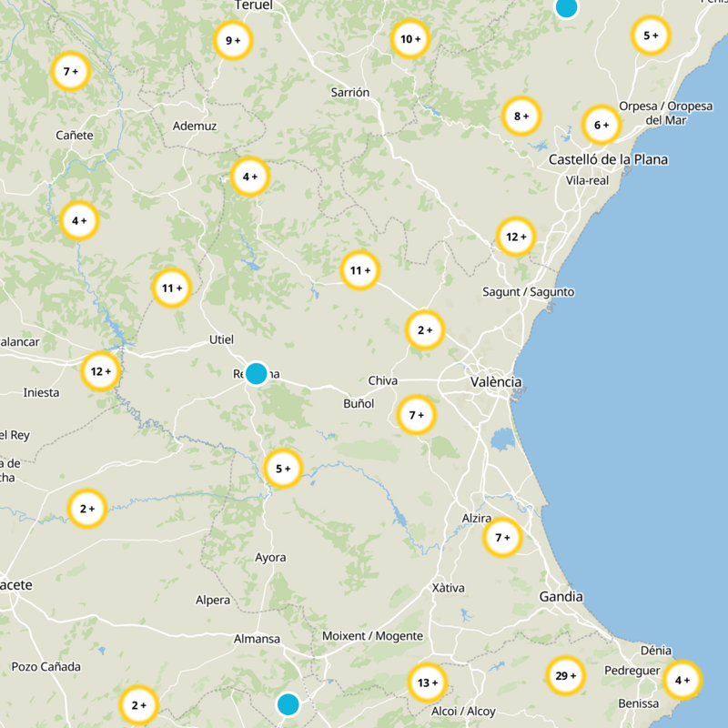Click the Sarrión town label
The image size is (728, 728).
tap(350, 93)
